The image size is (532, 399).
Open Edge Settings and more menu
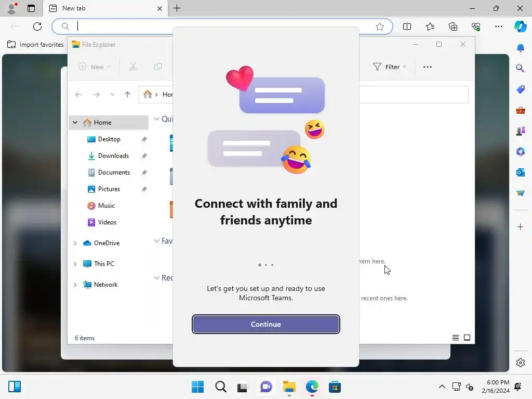coord(498,26)
